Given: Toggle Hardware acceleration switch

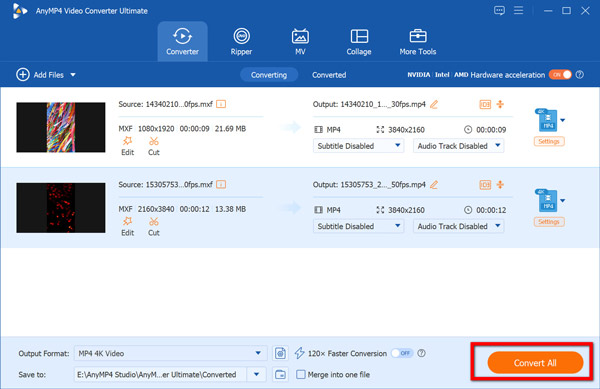Looking at the screenshot, I should [560, 75].
